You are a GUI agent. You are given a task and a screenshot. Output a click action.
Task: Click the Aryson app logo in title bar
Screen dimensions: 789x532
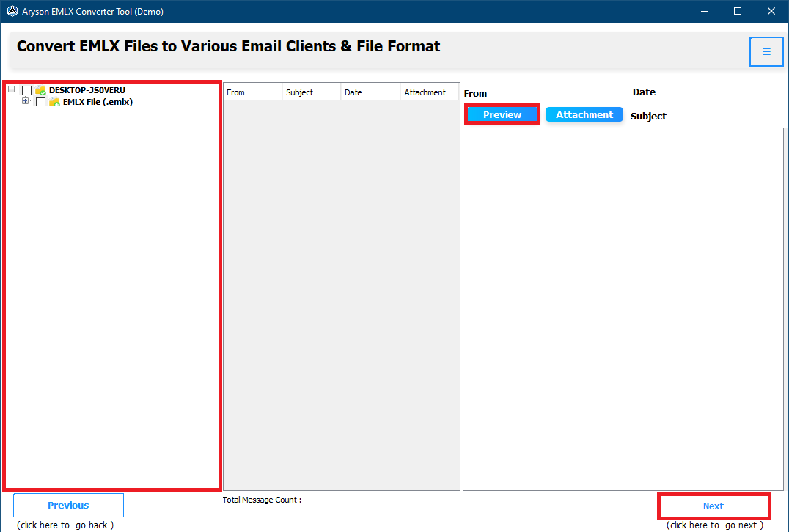click(12, 11)
